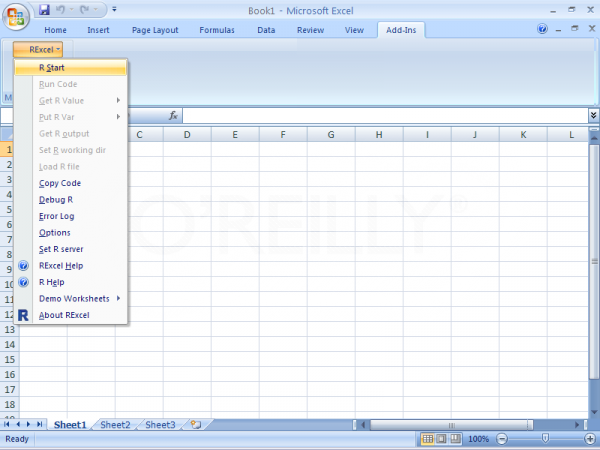This screenshot has height=450, width=600.
Task: Click the insert function fx icon
Action: pos(173,116)
